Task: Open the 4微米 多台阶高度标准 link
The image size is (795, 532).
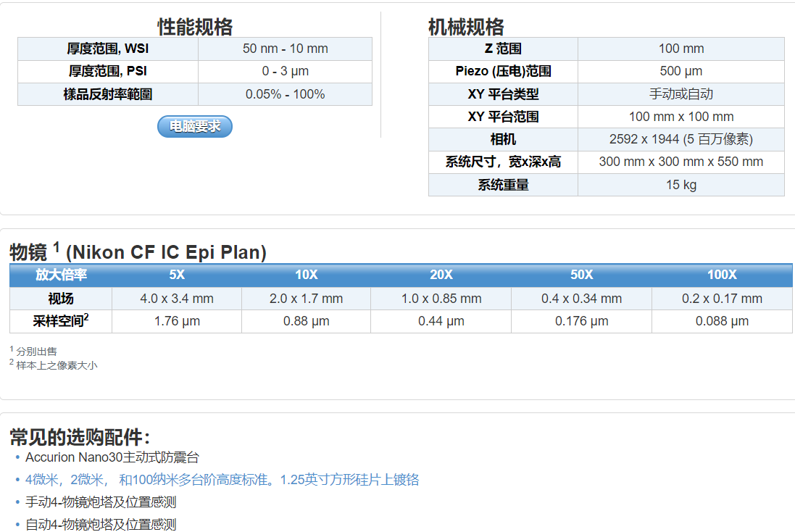Action: click(x=222, y=479)
